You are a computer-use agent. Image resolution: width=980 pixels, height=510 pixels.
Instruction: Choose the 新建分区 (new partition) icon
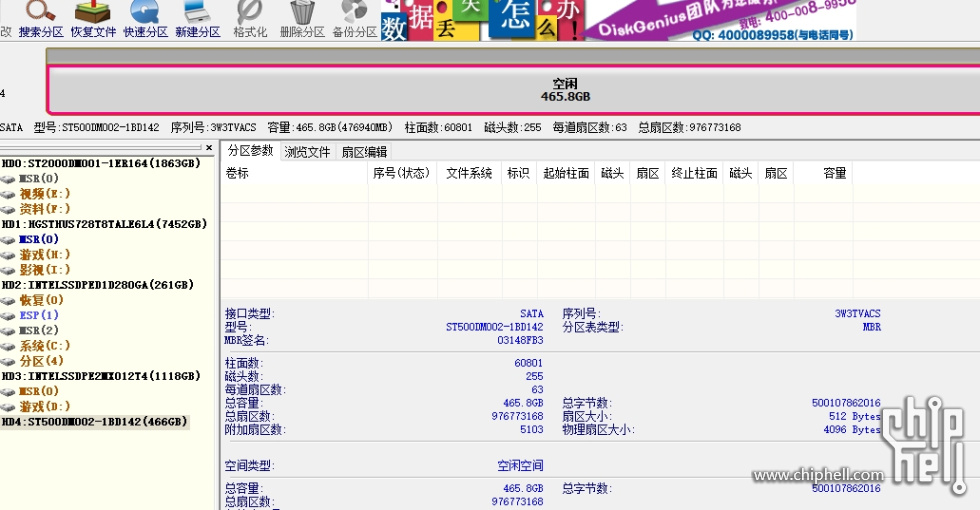click(x=198, y=20)
